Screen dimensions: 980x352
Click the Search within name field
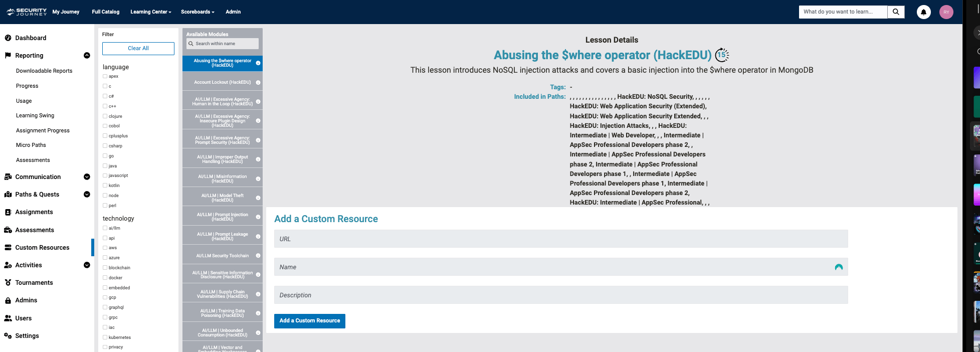223,44
